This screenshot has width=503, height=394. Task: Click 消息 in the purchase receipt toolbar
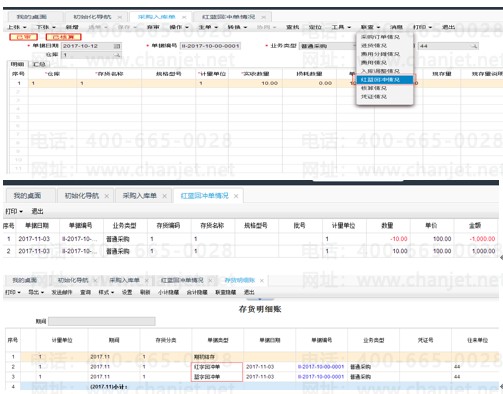[x=396, y=27]
